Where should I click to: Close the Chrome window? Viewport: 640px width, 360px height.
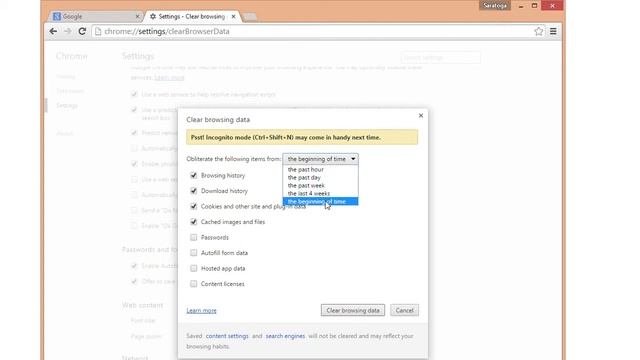pos(552,6)
